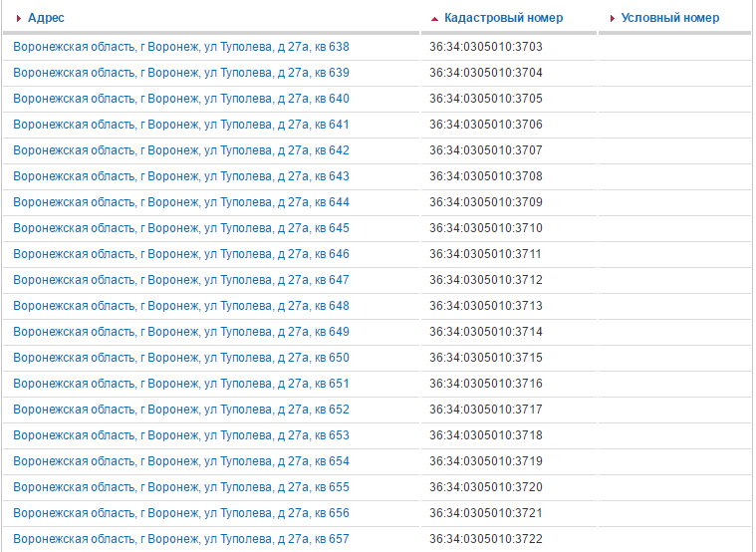Open address link for кв 642
756x552 pixels.
[181, 150]
